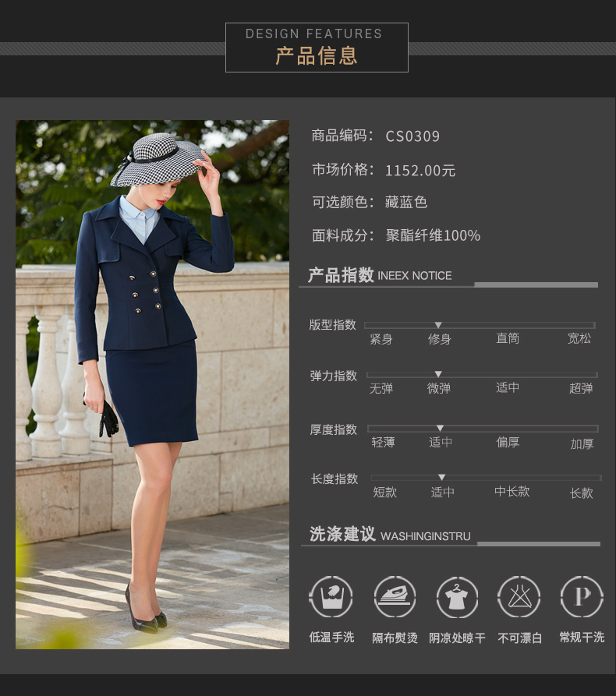Screen dimensions: 616x696
Task: Open the model photo in navy suit
Action: click(x=152, y=384)
